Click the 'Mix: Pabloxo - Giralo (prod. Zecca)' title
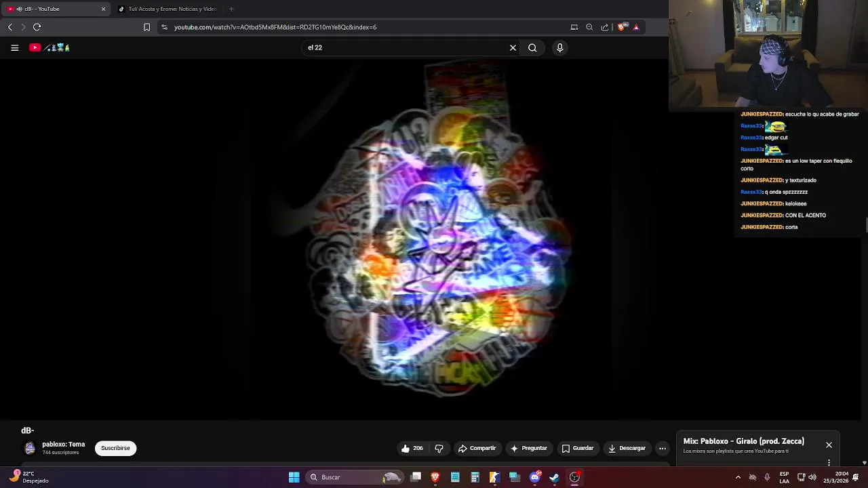868x488 pixels. pos(744,441)
